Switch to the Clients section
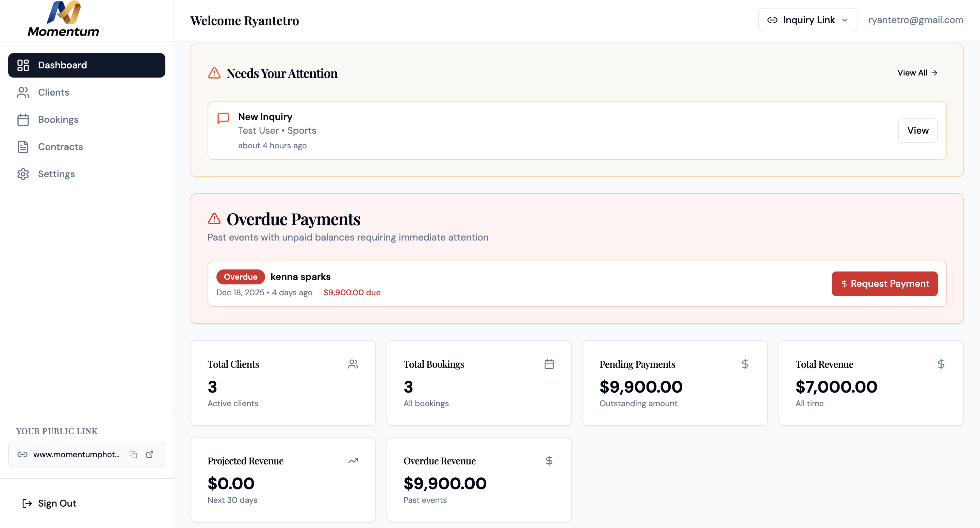Image resolution: width=980 pixels, height=528 pixels. 53,93
